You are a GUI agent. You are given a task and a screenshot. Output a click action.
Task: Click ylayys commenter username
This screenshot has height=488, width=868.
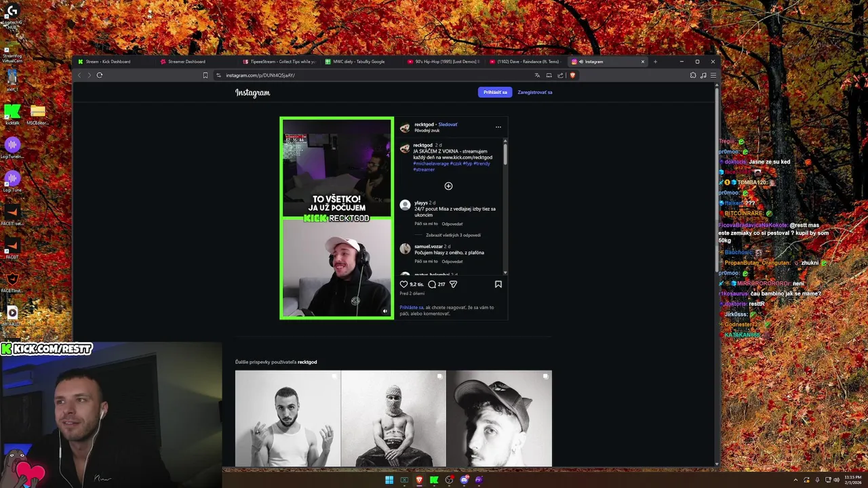(421, 203)
